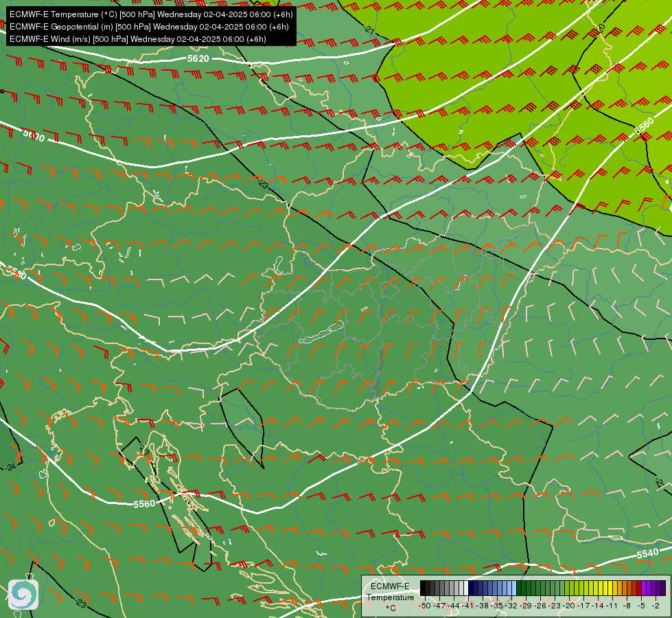The width and height of the screenshot is (672, 618).
Task: Select the ECMWF-E Geopotential header line
Action: (x=149, y=27)
